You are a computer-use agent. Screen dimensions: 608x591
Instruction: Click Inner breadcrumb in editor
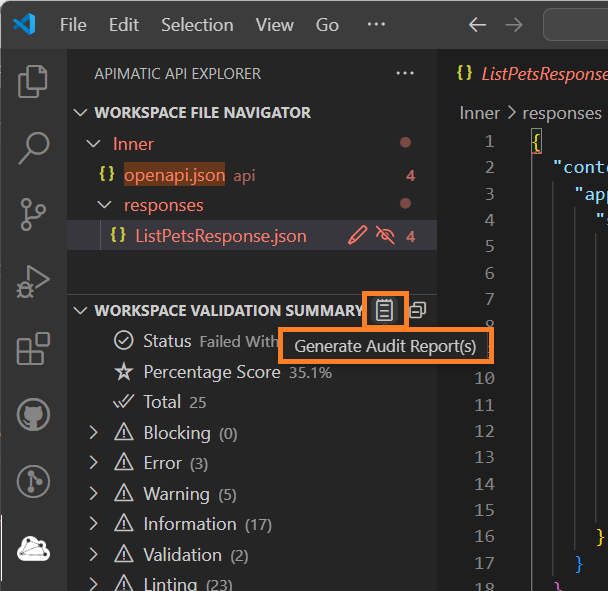[x=479, y=113]
